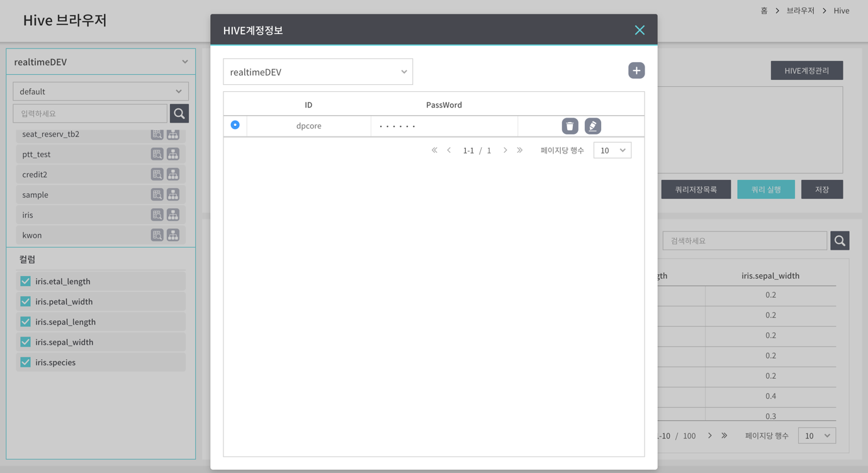Preview data icon for sample table

coord(157,194)
